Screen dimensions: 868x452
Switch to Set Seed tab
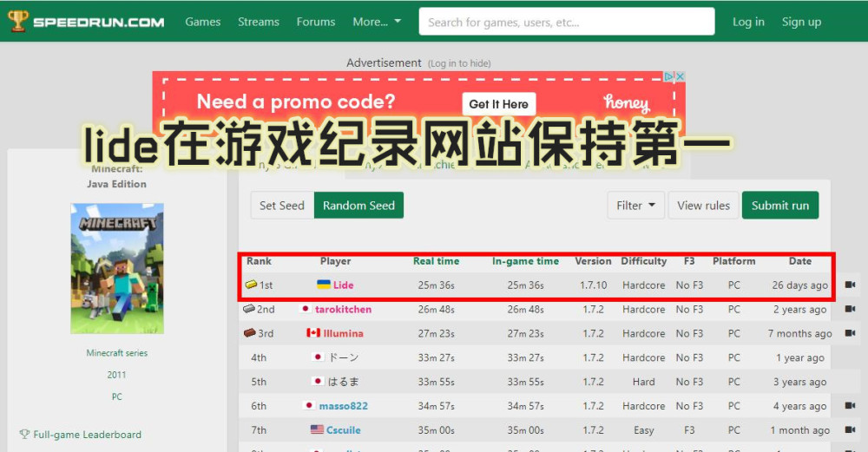pos(282,206)
